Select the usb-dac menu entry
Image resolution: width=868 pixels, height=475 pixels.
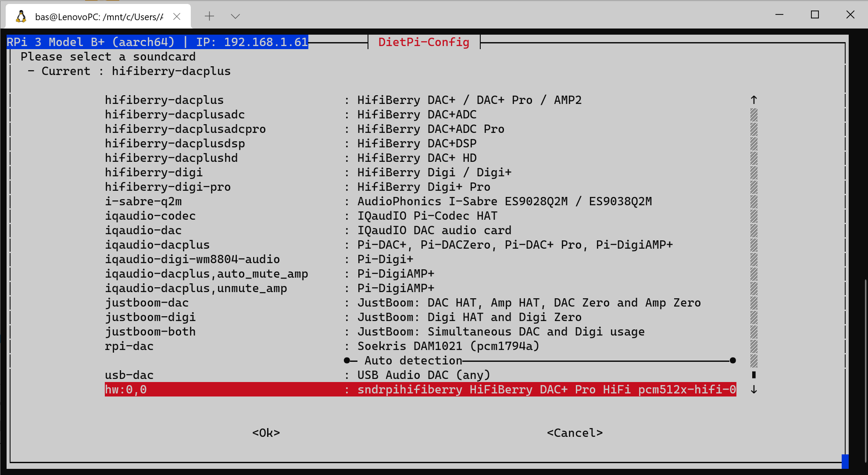pos(129,375)
